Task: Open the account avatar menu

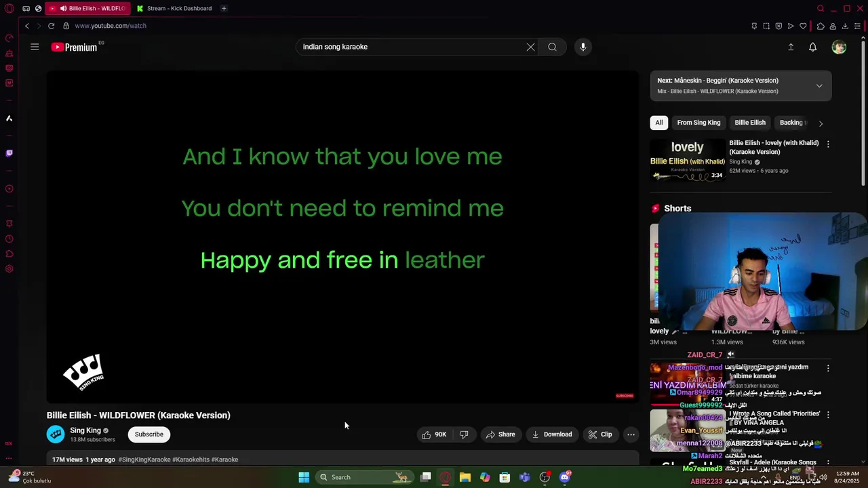Action: 839,47
